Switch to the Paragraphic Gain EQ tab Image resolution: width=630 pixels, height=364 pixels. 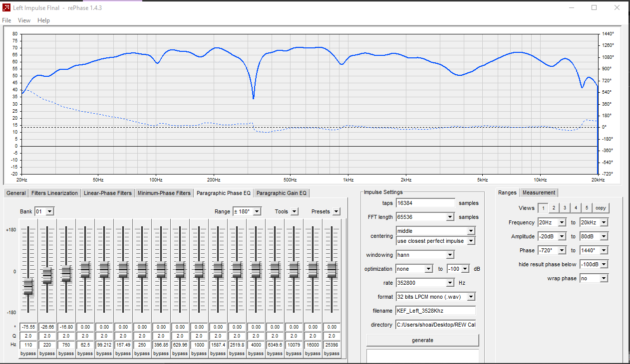282,193
